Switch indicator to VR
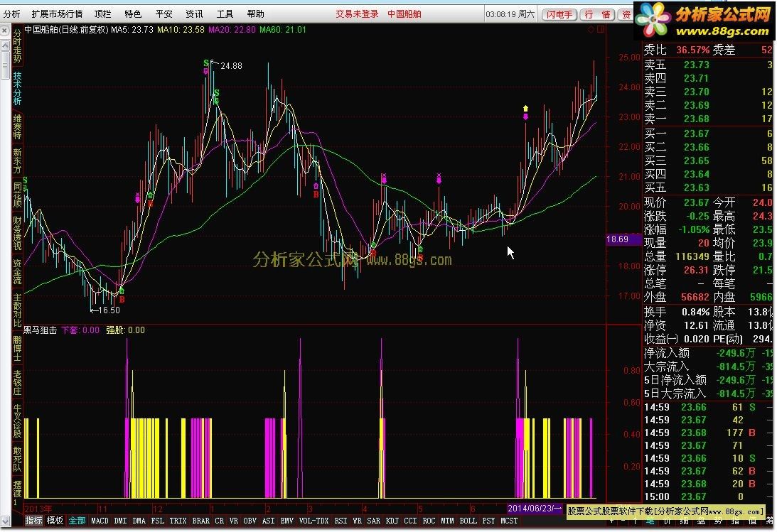Viewport: 777px width, 532px height. (234, 521)
